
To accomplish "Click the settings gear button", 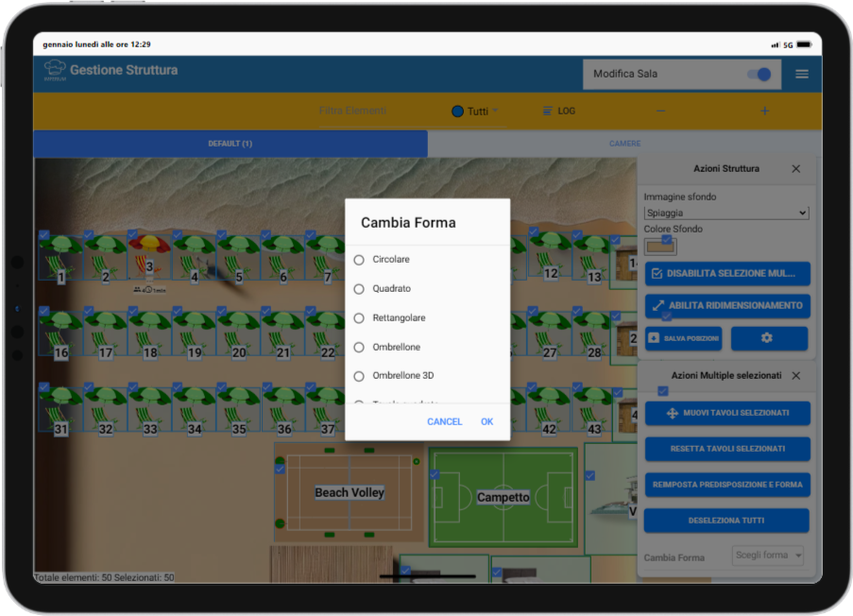I will pyautogui.click(x=769, y=338).
